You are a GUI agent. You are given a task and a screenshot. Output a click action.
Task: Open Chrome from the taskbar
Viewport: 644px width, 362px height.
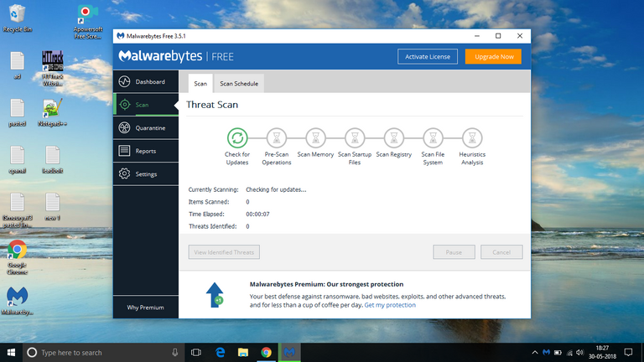tap(266, 353)
